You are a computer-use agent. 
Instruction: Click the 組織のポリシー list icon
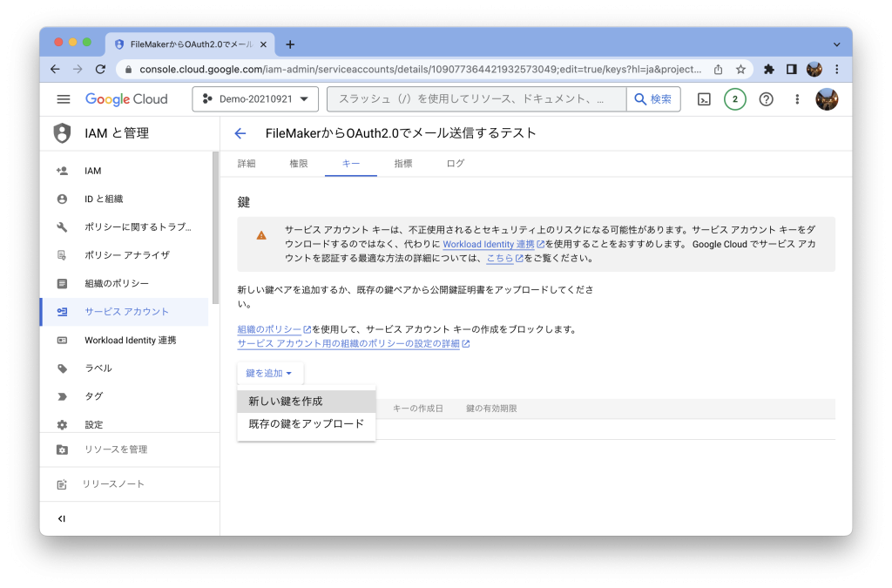[62, 283]
